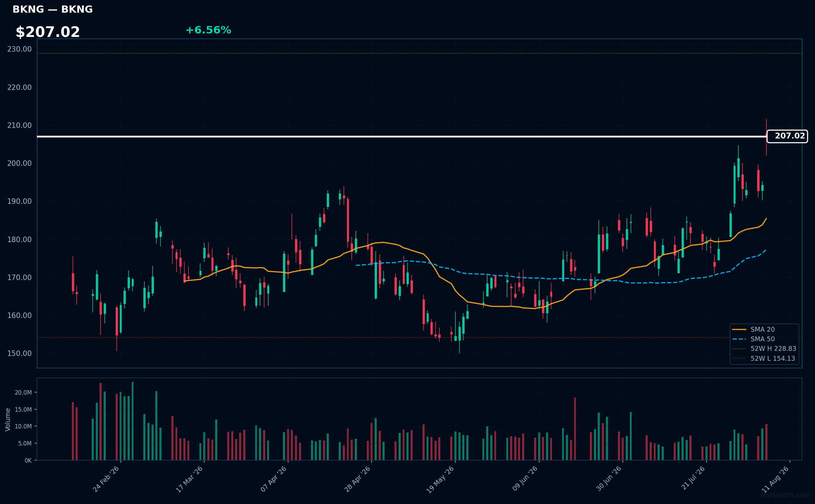Click the Volume axis title
The width and height of the screenshot is (815, 504).
coord(8,420)
